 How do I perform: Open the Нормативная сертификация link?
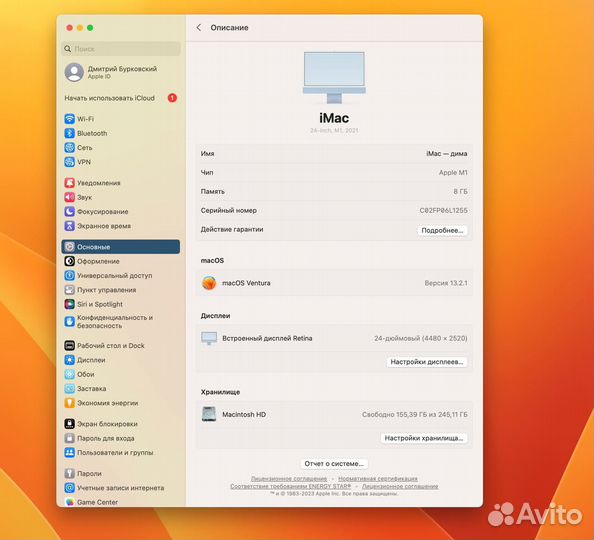378,479
